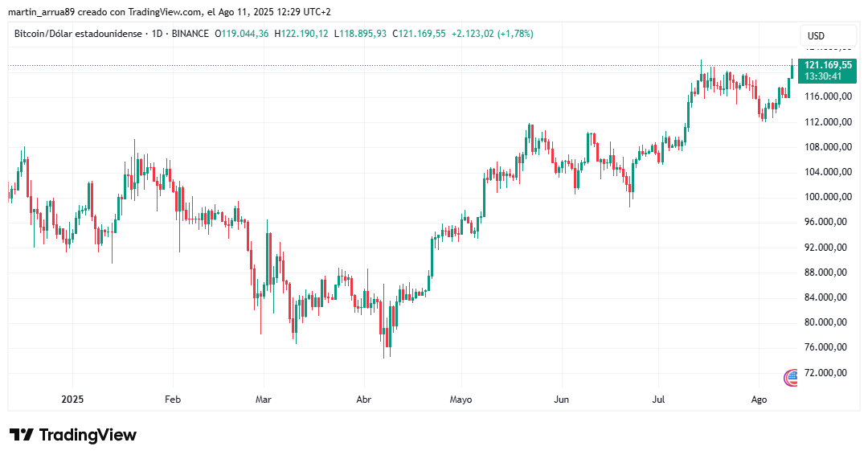Click the opening price value 119.044,36
868x459 pixels.
click(246, 34)
